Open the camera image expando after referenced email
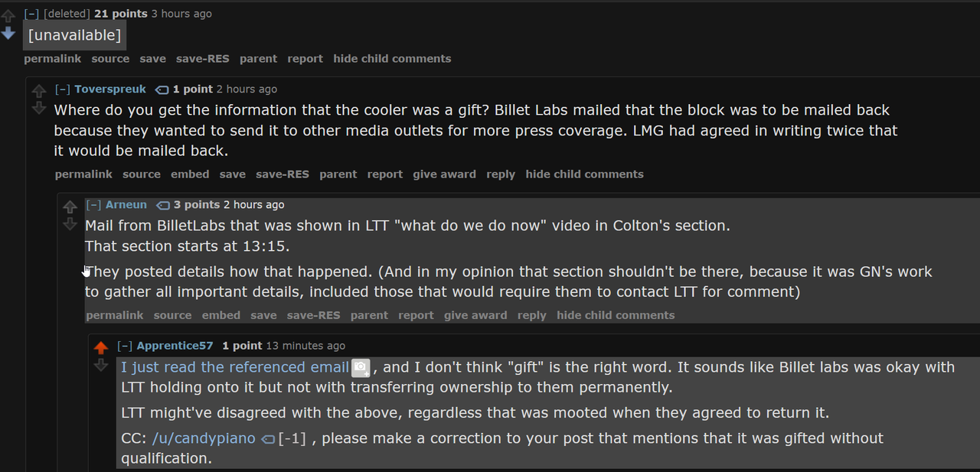 click(x=361, y=368)
